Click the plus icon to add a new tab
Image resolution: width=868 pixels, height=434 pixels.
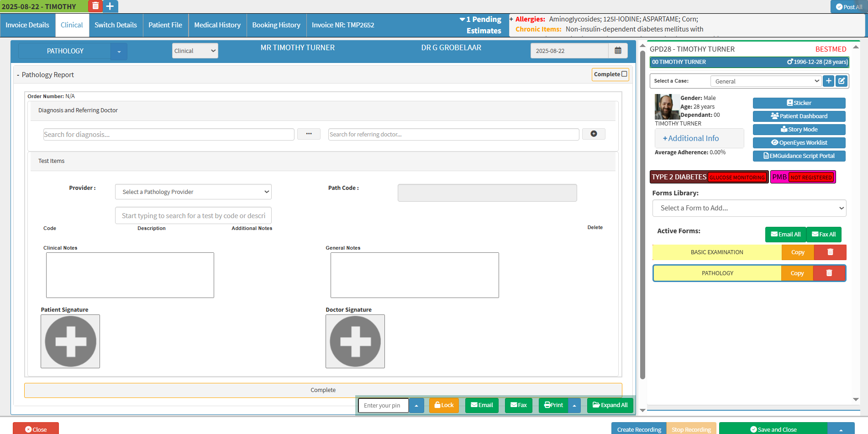tap(110, 6)
